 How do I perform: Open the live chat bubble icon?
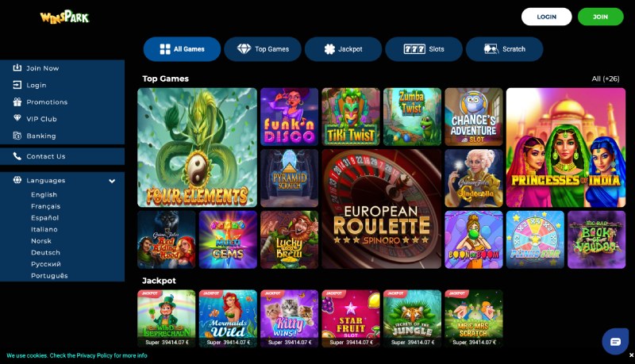pos(615,341)
